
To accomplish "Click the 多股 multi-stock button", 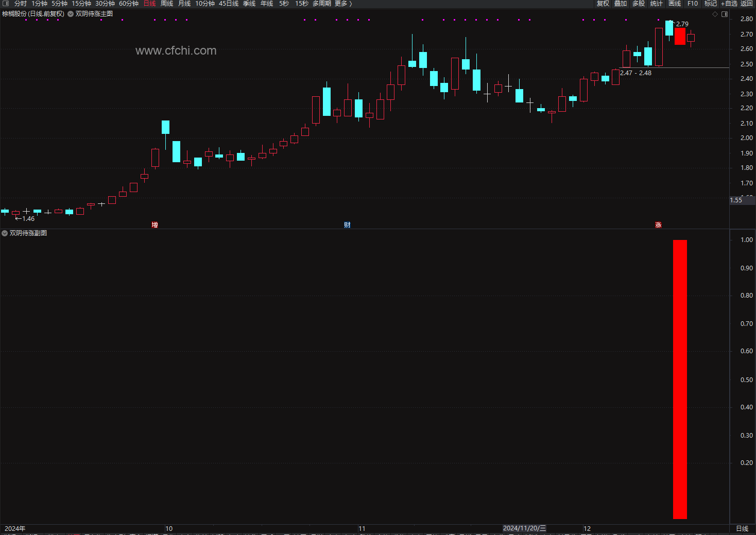I will pyautogui.click(x=639, y=4).
